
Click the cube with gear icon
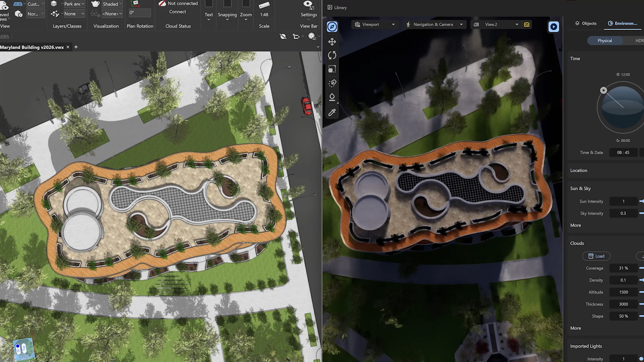(19, 14)
